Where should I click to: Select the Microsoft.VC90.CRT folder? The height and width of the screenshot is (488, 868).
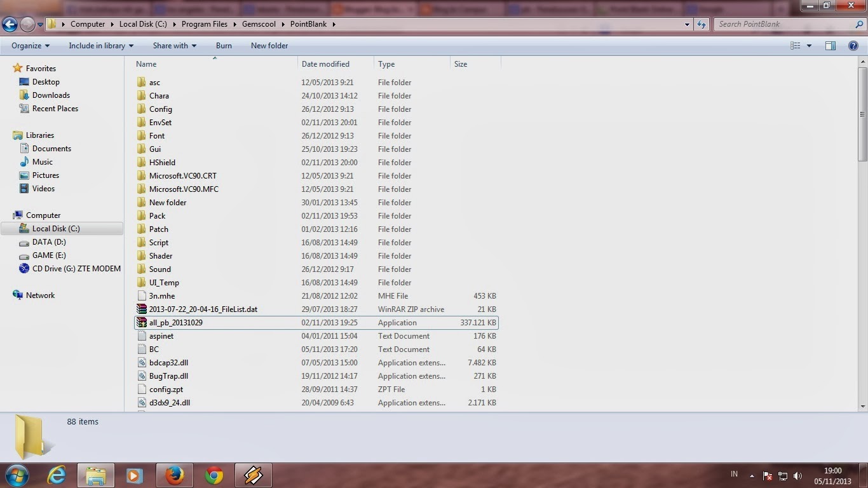(183, 176)
